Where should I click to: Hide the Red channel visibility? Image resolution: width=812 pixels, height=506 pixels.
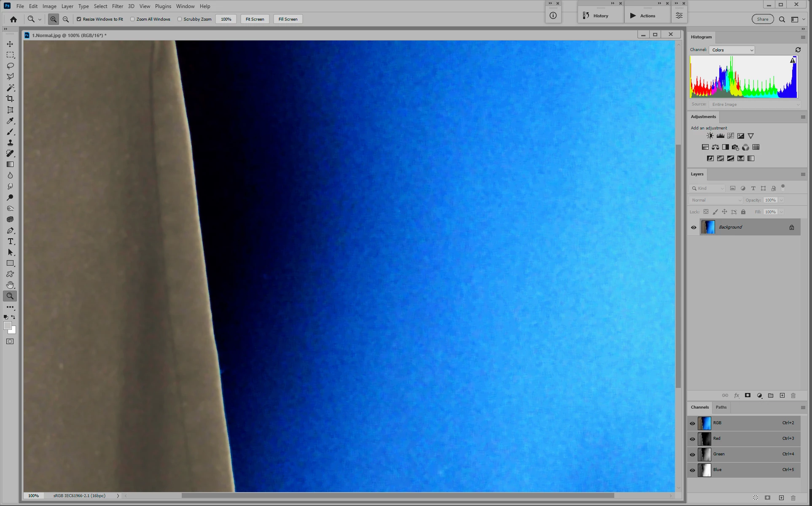point(692,439)
